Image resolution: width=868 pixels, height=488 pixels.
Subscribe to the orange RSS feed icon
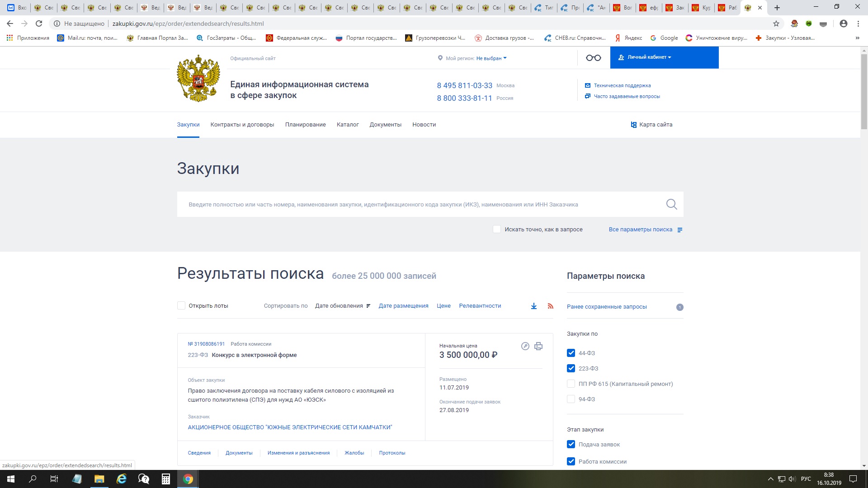[550, 306]
